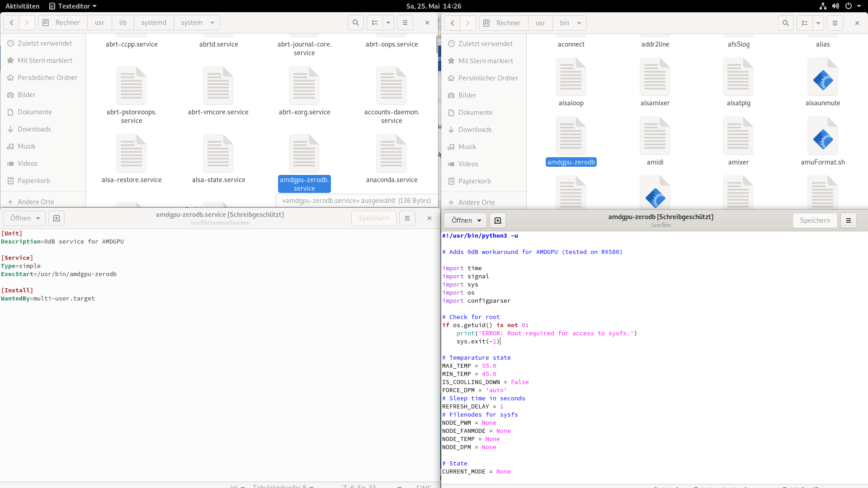
Task: Click new document icon in left text editor
Action: coord(57,218)
